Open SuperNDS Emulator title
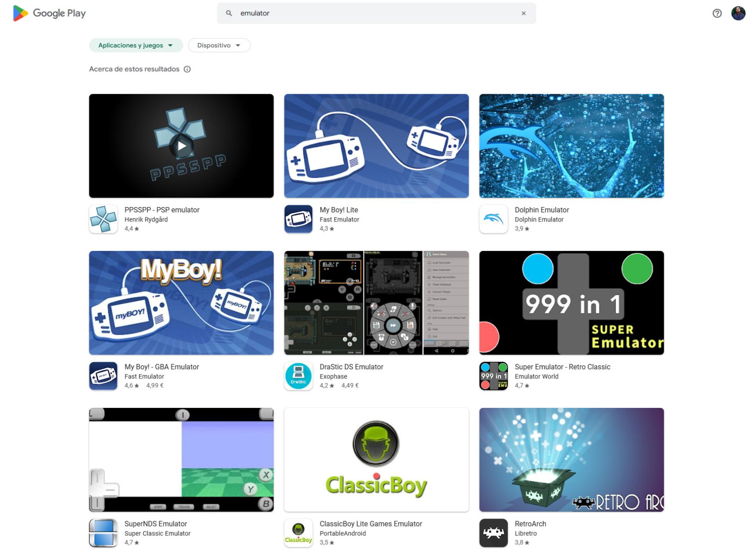The width and height of the screenshot is (750, 560). (156, 524)
